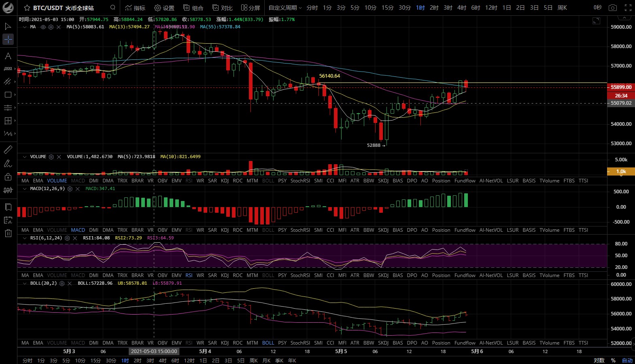This screenshot has height=364, width=635.
Task: Collapse the MA indicator legend chevron
Action: tap(25, 27)
